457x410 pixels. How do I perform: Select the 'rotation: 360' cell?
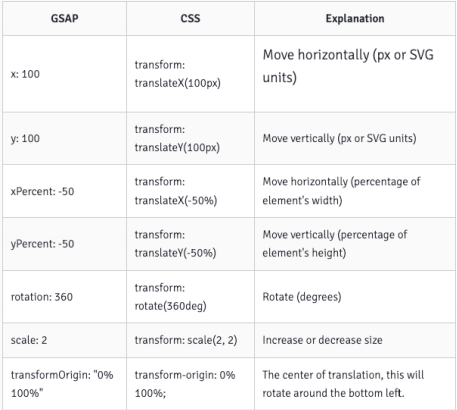[x=64, y=296]
